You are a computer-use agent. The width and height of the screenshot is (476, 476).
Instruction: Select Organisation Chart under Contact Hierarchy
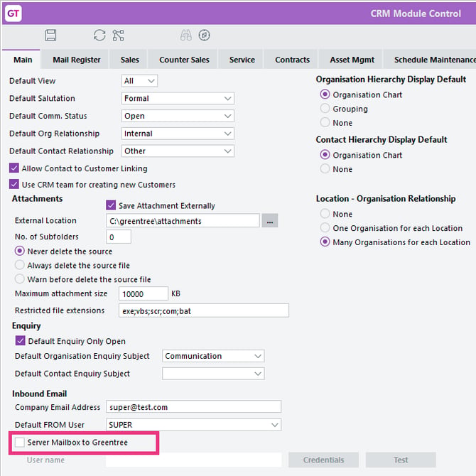[x=325, y=155]
